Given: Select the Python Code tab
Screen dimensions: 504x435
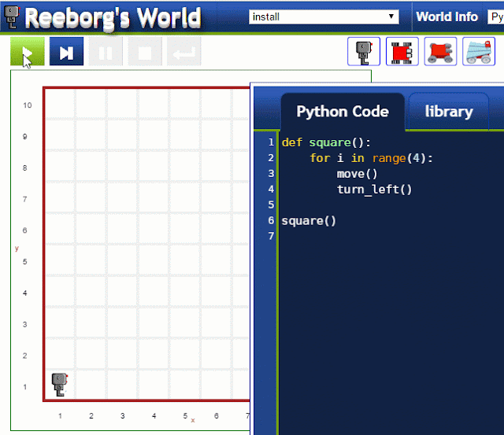Looking at the screenshot, I should [343, 112].
